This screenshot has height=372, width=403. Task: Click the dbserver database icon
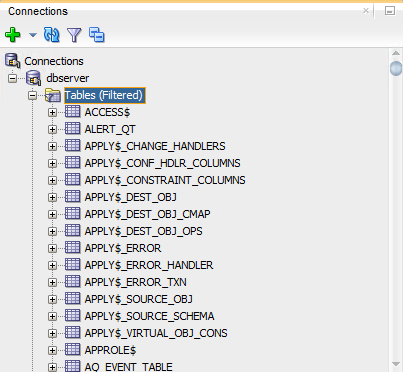pyautogui.click(x=34, y=78)
